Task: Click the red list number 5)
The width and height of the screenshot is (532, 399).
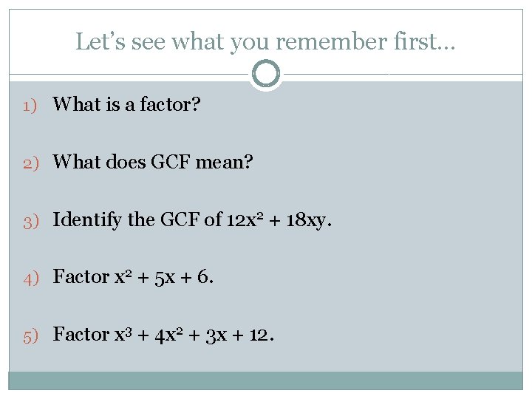Action: [x=30, y=337]
